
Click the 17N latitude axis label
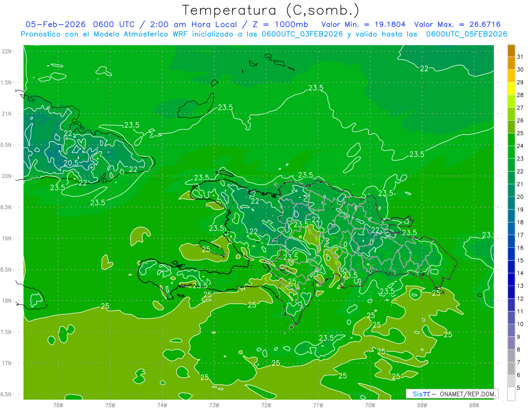(8, 363)
